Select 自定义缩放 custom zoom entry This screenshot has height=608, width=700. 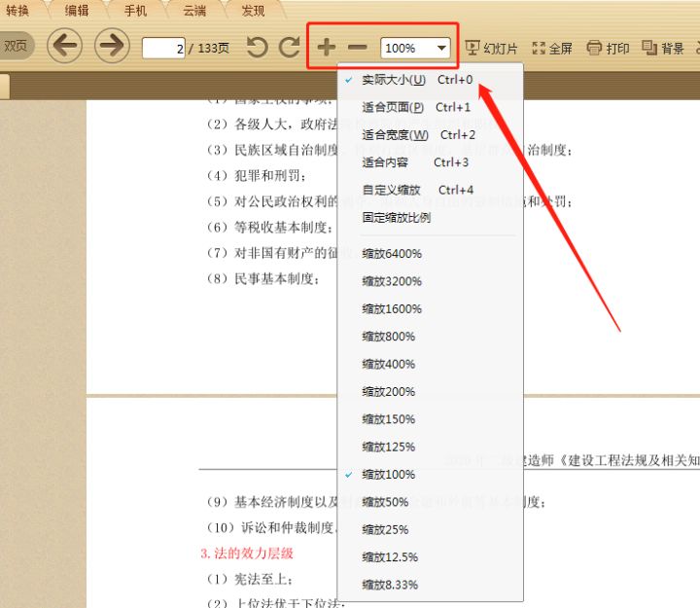click(x=392, y=190)
